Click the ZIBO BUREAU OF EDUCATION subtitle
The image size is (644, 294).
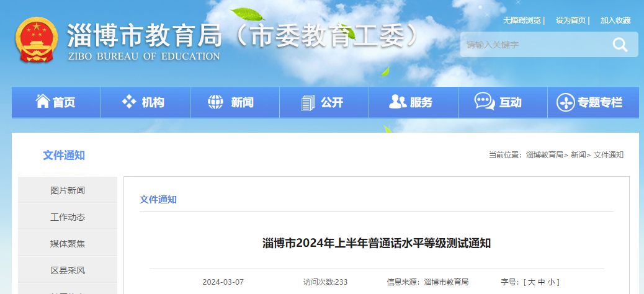(x=144, y=56)
